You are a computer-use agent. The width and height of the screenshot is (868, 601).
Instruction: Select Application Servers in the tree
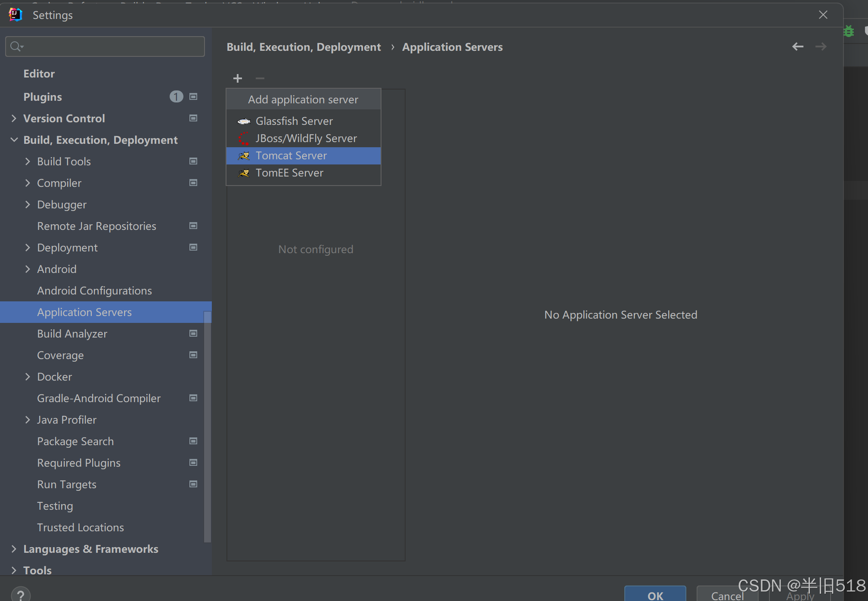[x=106, y=312]
